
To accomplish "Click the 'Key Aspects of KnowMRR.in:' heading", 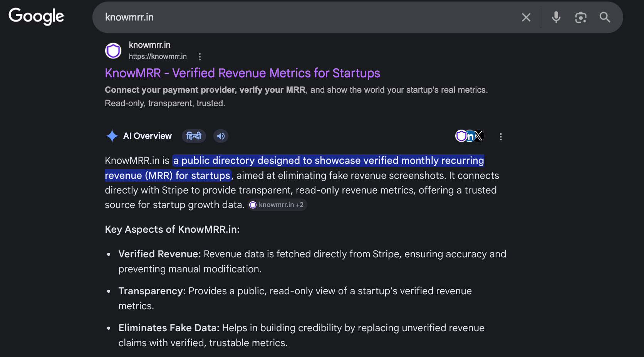I will tap(172, 229).
